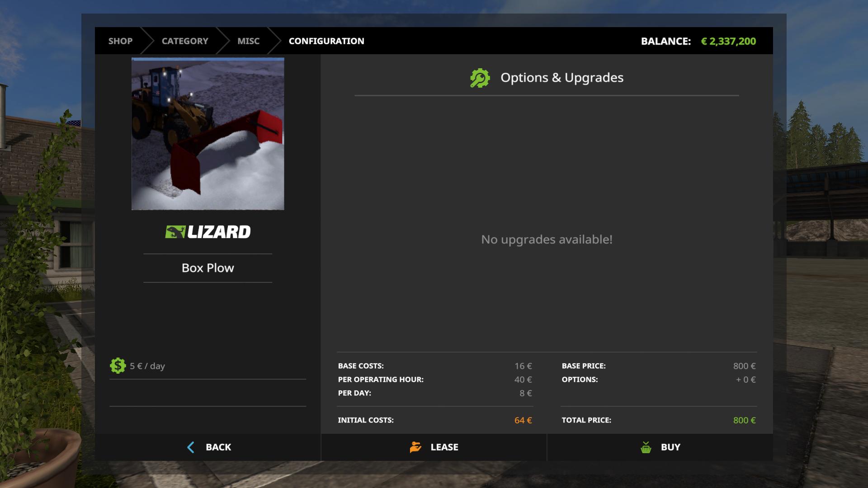Select the Misc breadcrumb
Viewport: 868px width, 488px height.
coord(249,41)
